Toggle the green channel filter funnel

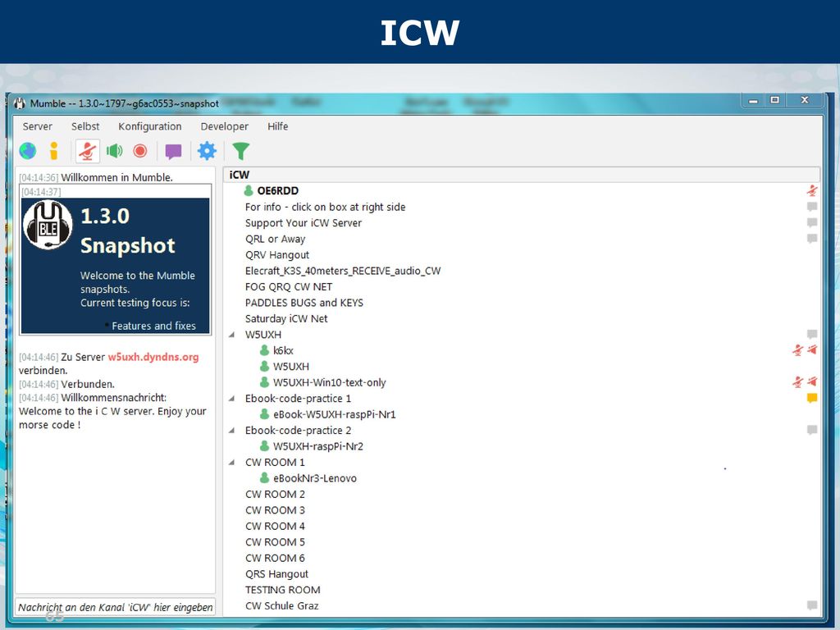[240, 151]
